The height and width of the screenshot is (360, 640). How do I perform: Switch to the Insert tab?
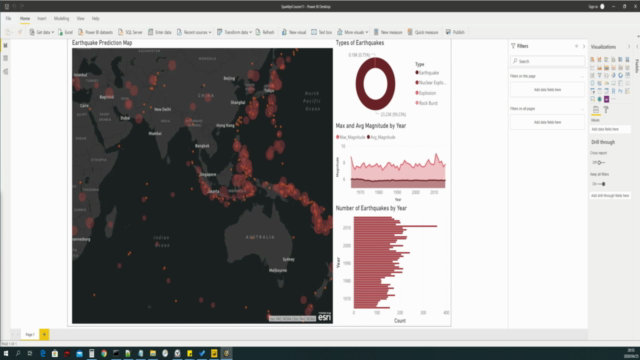(x=42, y=18)
